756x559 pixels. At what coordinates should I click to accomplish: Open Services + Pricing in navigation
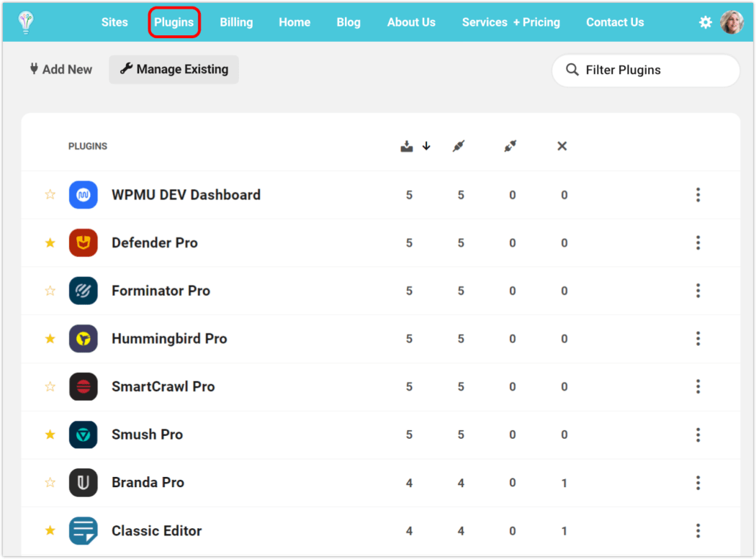511,22
